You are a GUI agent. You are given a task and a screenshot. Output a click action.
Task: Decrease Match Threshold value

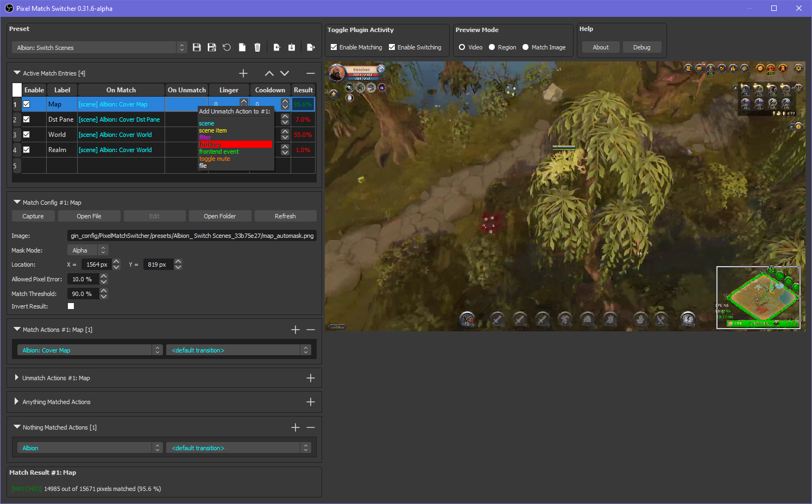[x=104, y=297]
